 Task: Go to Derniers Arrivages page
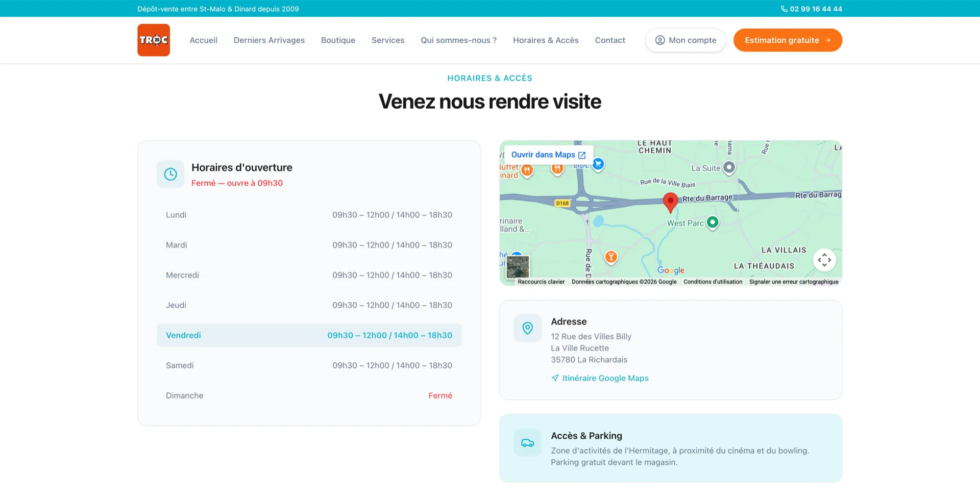pyautogui.click(x=269, y=40)
